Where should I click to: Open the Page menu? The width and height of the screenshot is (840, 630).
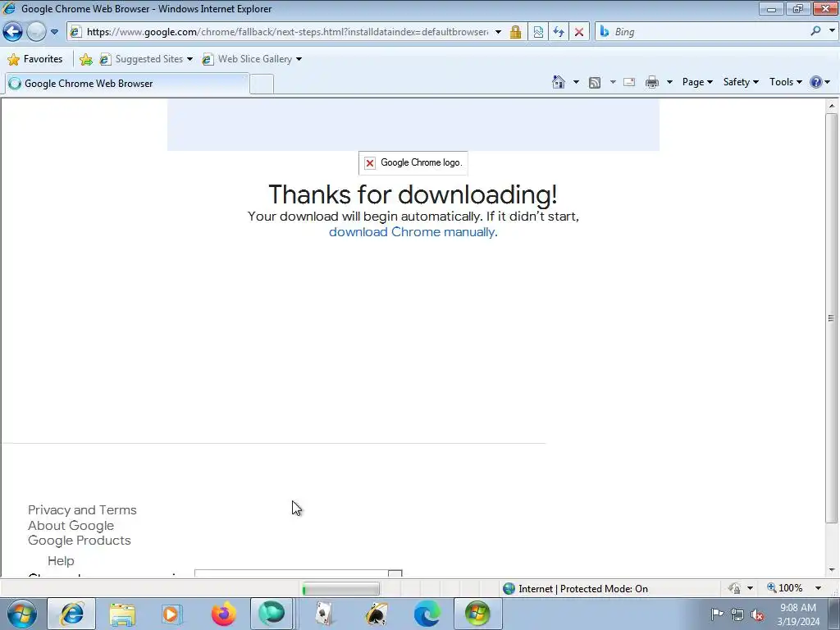click(697, 82)
